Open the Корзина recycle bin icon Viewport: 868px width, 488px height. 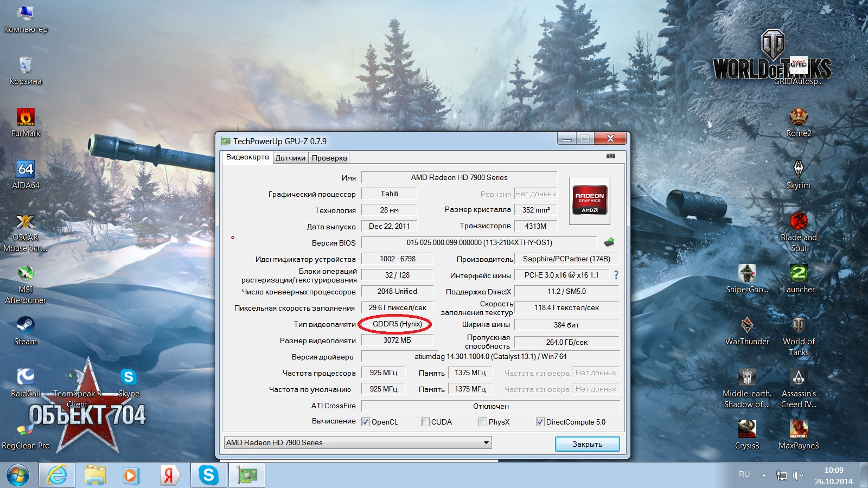coord(25,70)
